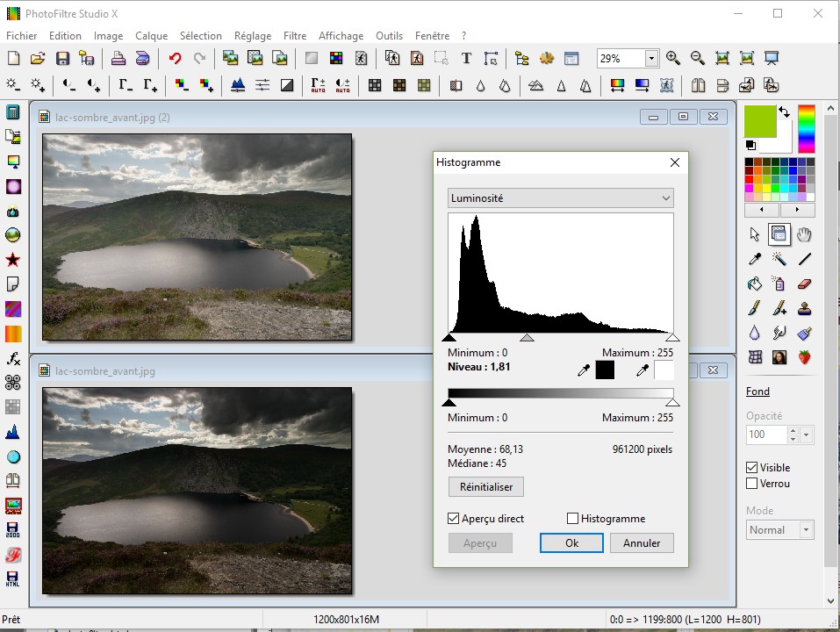
Task: Swap foreground and background colors arrow
Action: 785,112
